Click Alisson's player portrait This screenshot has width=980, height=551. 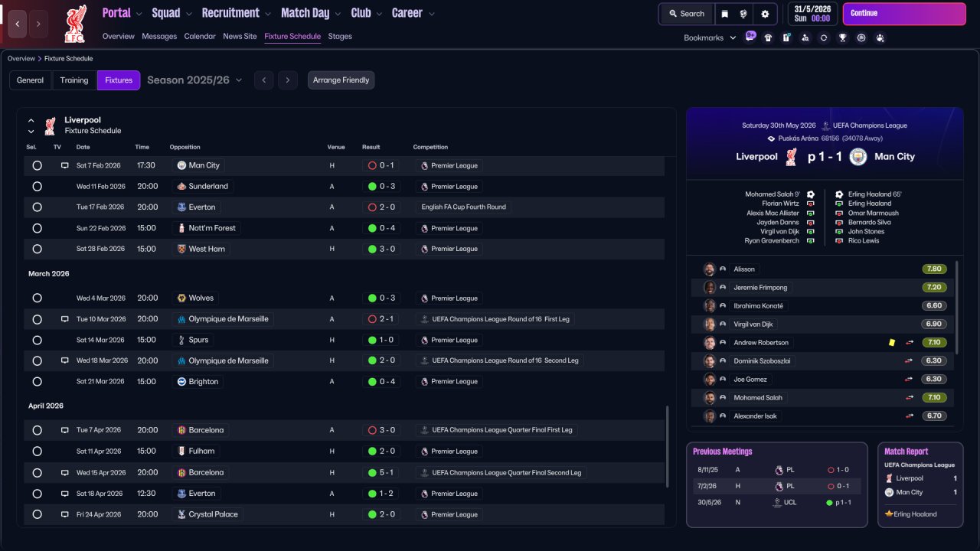[709, 269]
